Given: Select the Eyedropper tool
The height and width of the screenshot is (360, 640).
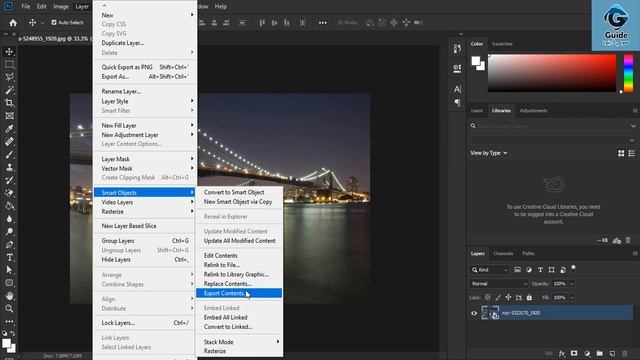Looking at the screenshot, I should point(9,129).
